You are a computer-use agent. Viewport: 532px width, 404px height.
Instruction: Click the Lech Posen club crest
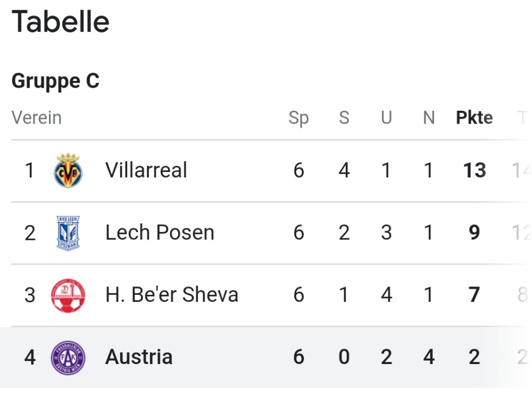(68, 233)
